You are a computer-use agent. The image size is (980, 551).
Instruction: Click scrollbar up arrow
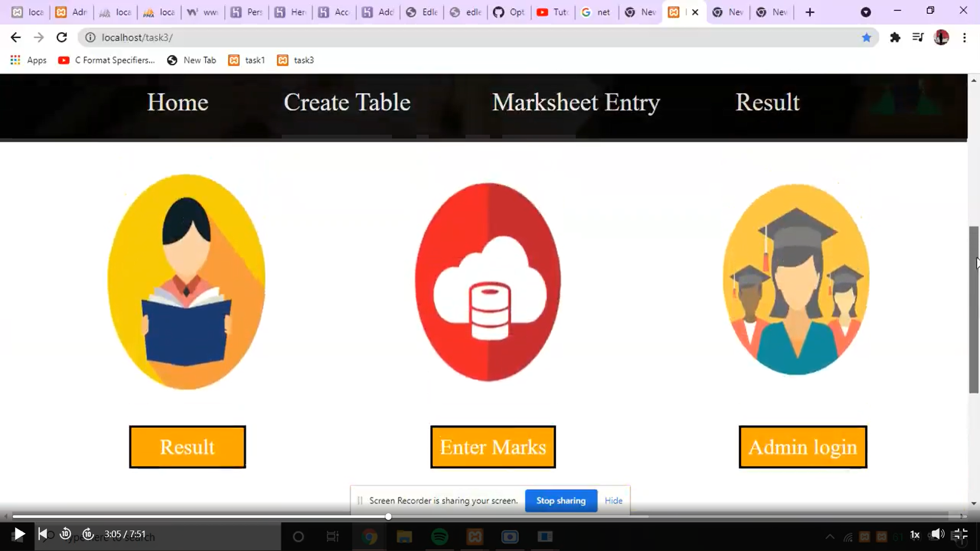(974, 81)
